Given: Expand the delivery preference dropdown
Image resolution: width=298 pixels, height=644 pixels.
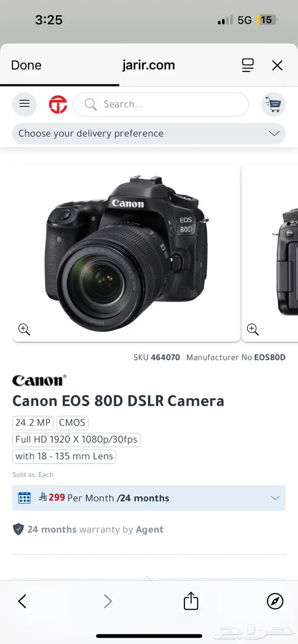Looking at the screenshot, I should tap(149, 134).
